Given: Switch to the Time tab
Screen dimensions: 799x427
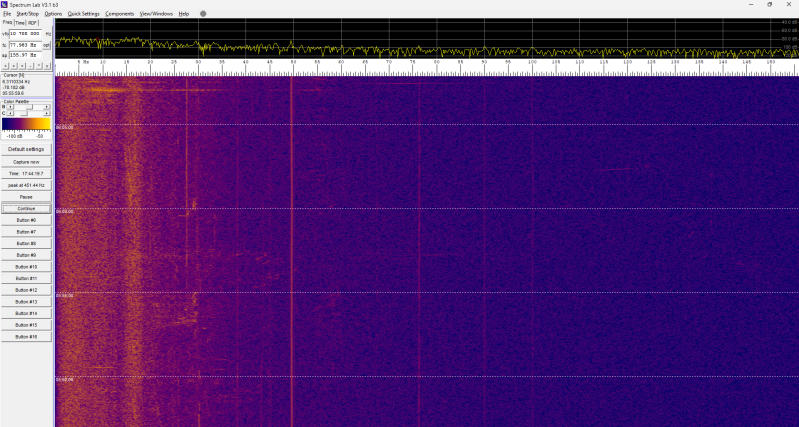Looking at the screenshot, I should point(20,23).
